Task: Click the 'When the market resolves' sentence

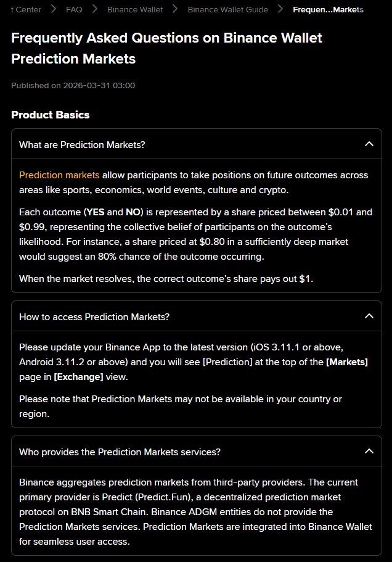Action: tap(166, 279)
